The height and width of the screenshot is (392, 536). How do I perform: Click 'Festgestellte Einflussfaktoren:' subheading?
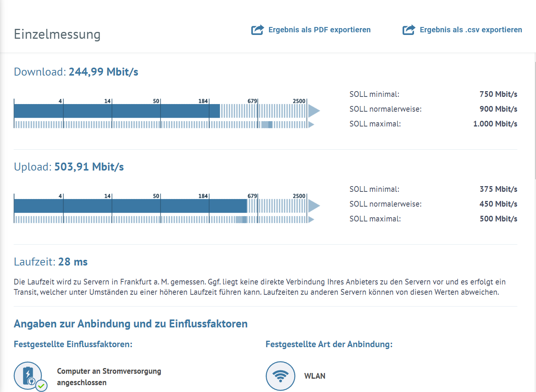point(73,344)
